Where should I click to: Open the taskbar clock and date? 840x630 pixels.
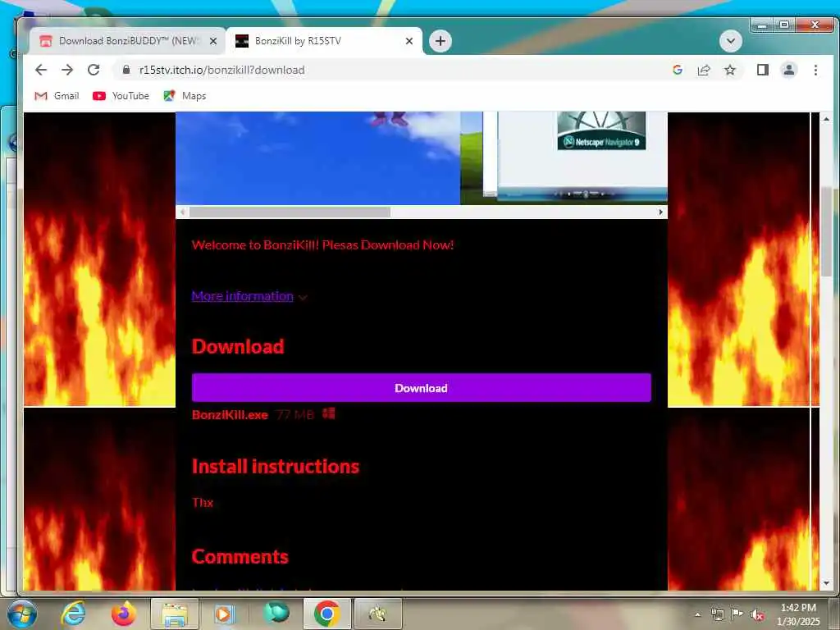pos(798,614)
